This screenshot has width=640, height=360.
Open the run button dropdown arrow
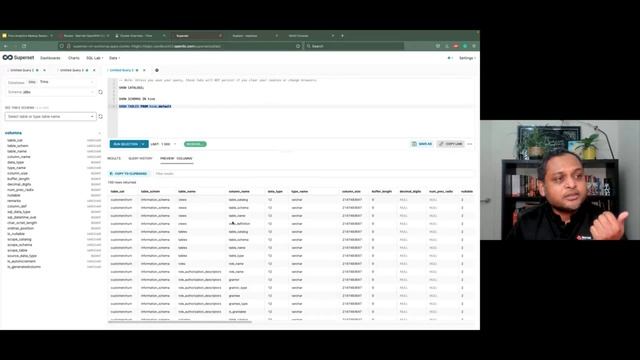[144, 144]
